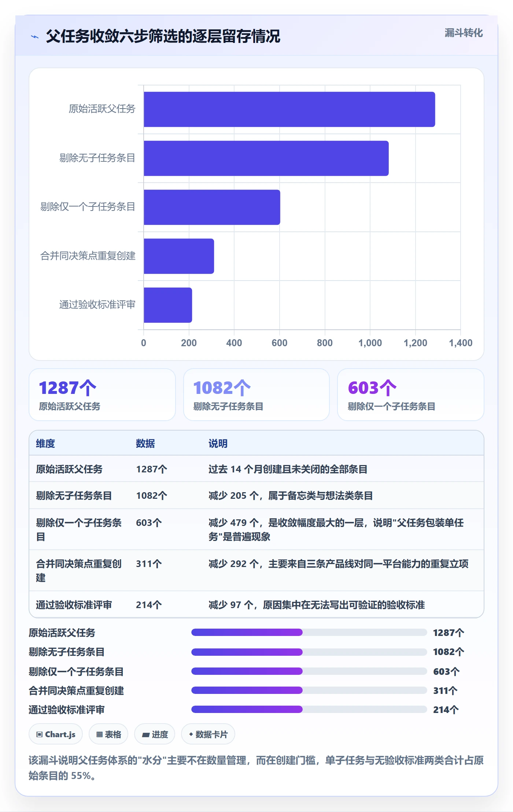Click the 数据卡片 tag chip

point(208,734)
